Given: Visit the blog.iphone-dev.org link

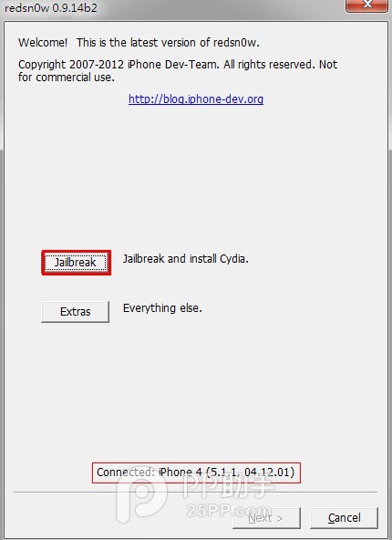Looking at the screenshot, I should coord(196,99).
